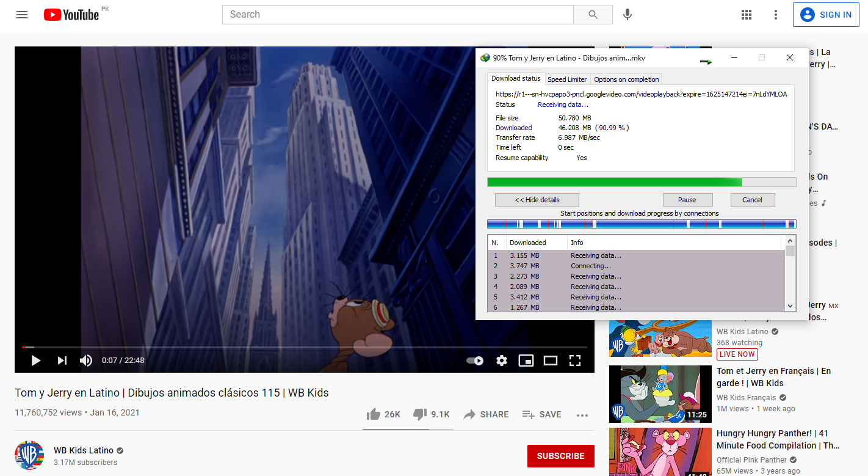The image size is (868, 476).
Task: Select connection 5 with 3.412 MB
Action: [x=635, y=297]
